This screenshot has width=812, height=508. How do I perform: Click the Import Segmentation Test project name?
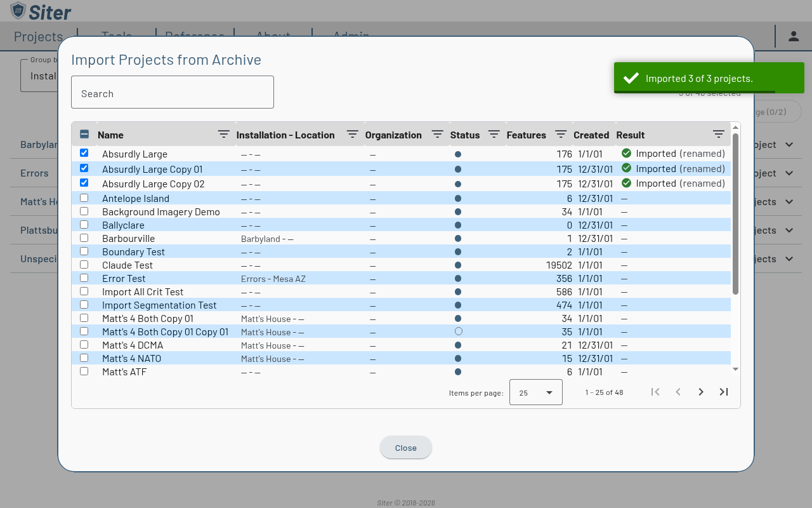click(x=159, y=305)
